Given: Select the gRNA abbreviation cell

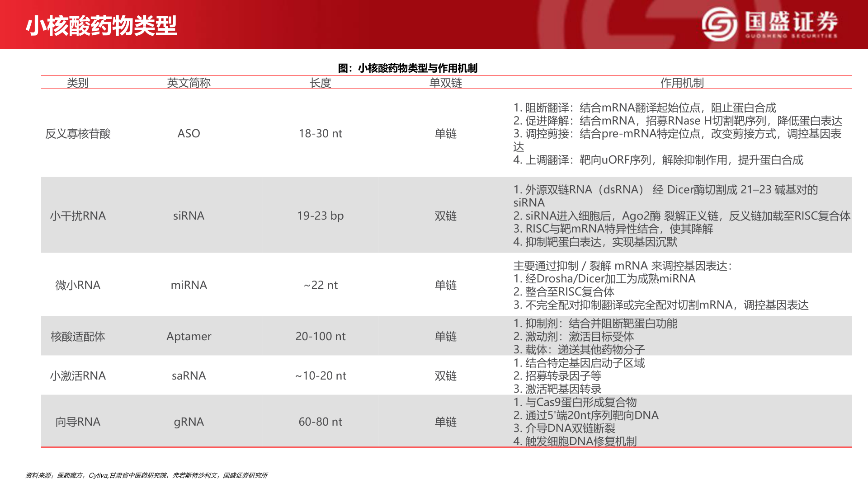Looking at the screenshot, I should click(189, 422).
